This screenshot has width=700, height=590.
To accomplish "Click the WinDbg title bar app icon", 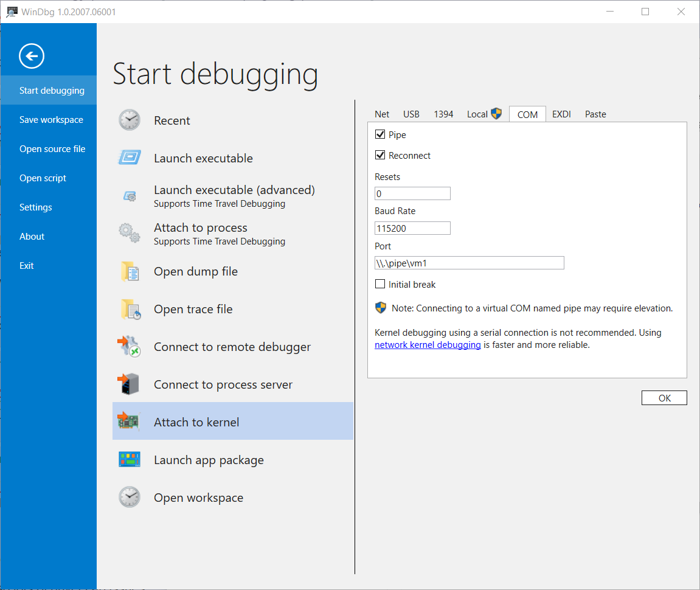I will click(x=11, y=12).
